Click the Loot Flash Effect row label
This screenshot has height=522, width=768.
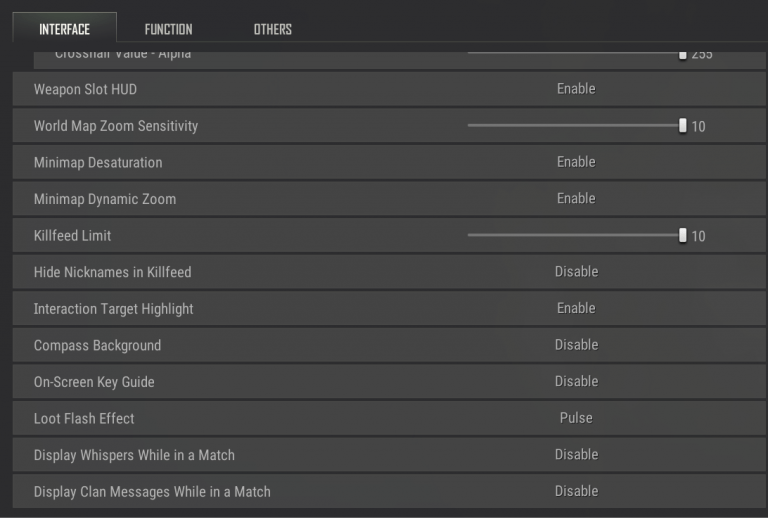[x=84, y=418]
